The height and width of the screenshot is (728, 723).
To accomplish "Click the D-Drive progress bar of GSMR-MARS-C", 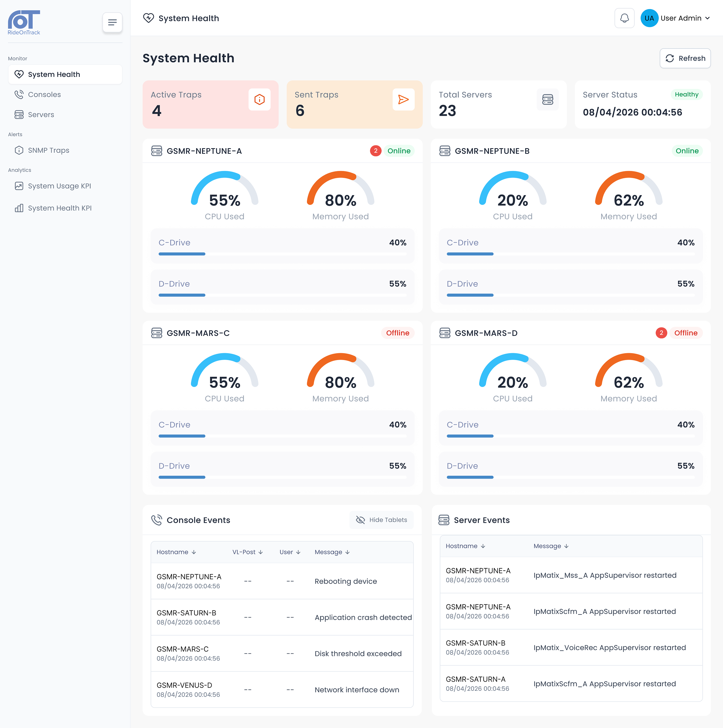I will (282, 477).
